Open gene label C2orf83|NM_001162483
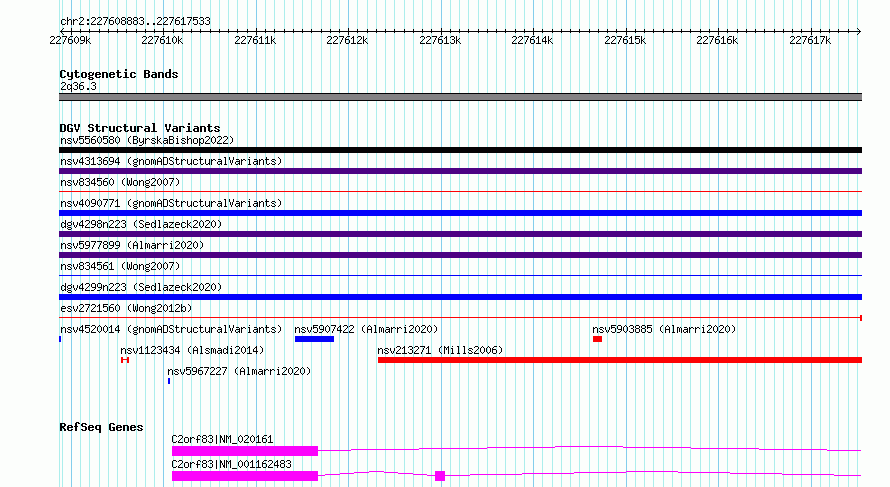Image resolution: width=890 pixels, height=487 pixels. pyautogui.click(x=232, y=464)
